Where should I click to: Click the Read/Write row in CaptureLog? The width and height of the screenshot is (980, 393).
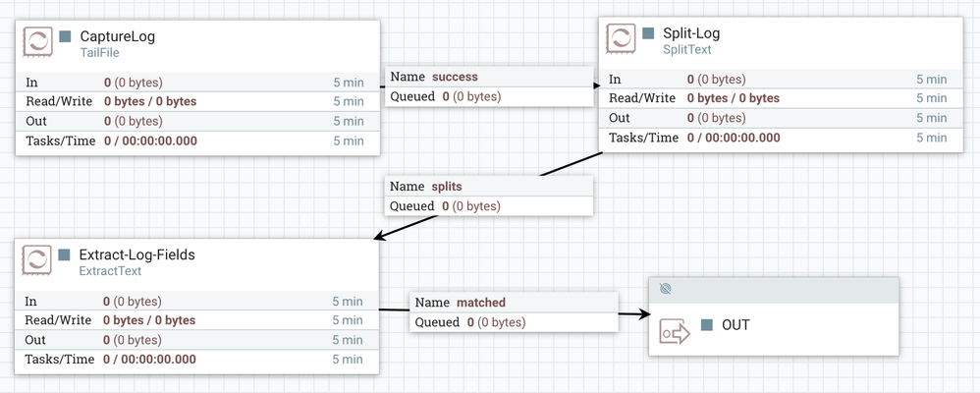(x=196, y=101)
